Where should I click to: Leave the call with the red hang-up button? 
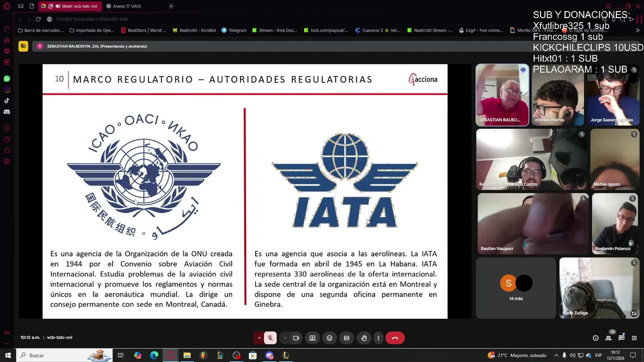(395, 338)
